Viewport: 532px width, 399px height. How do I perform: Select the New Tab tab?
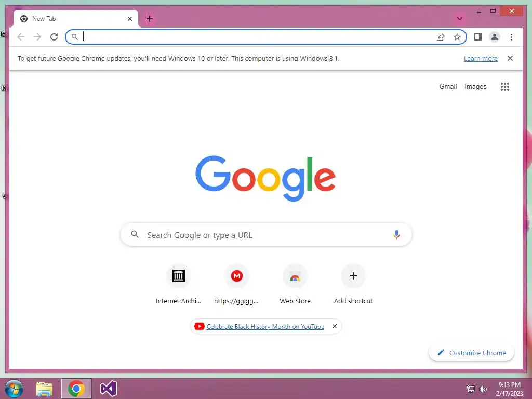[x=76, y=19]
